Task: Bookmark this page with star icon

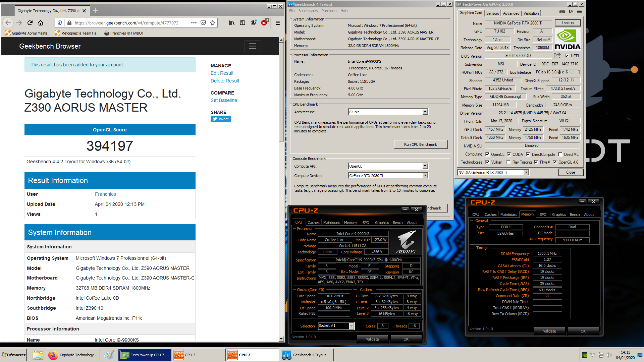Action: click(x=213, y=23)
